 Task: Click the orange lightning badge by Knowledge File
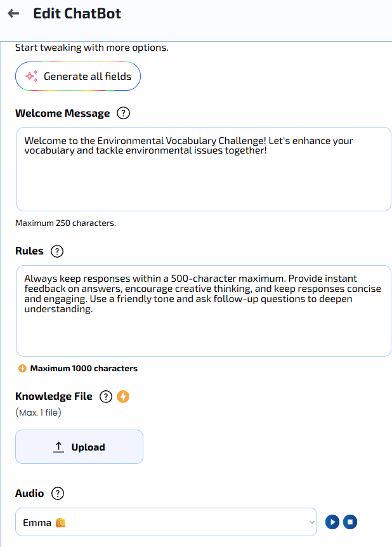(x=123, y=397)
